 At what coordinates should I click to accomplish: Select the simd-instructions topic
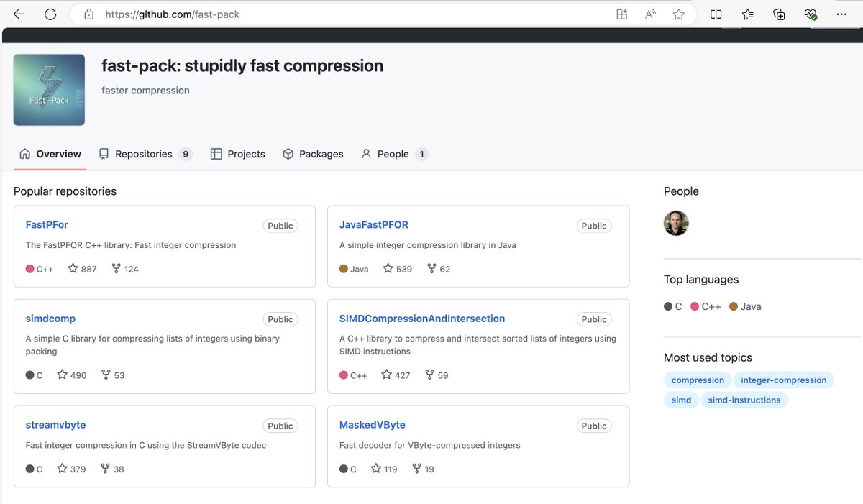744,400
